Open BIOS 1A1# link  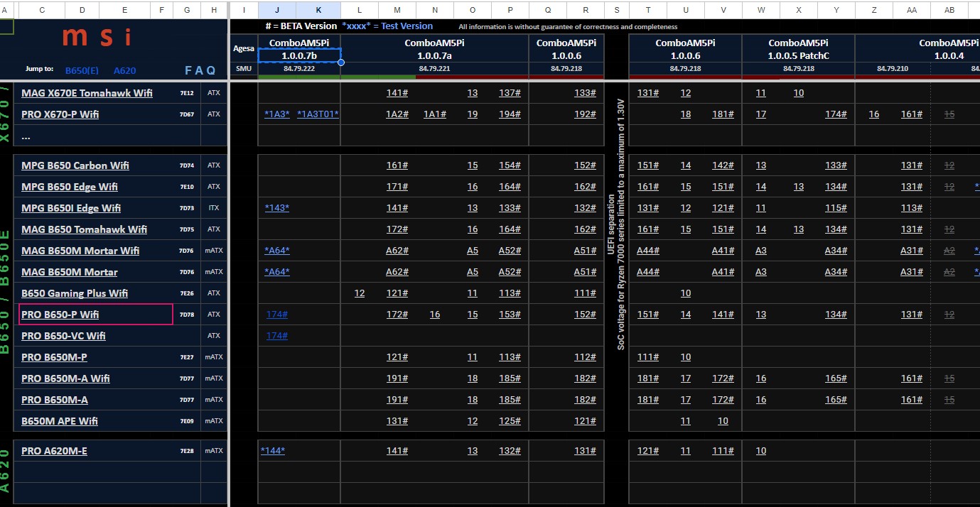click(x=435, y=114)
